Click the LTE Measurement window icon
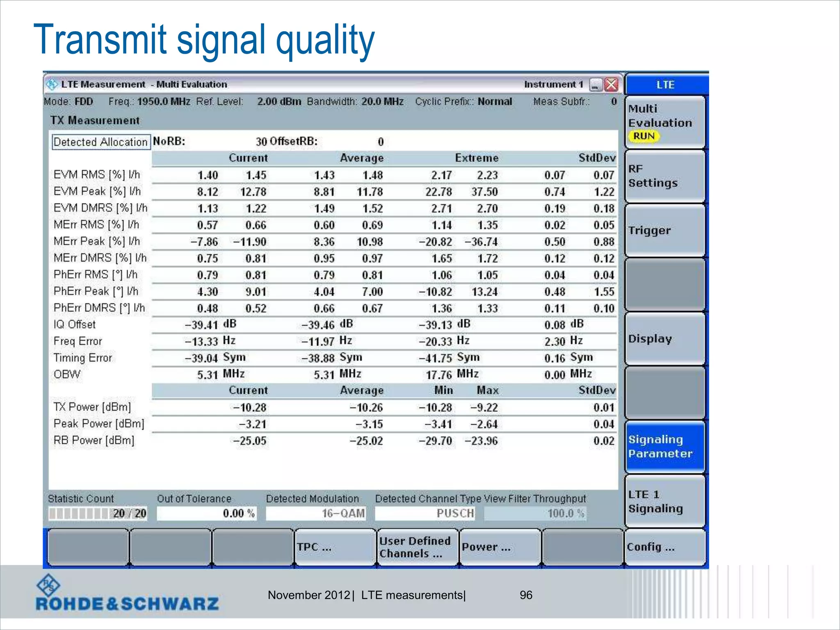This screenshot has height=630, width=840. click(52, 84)
